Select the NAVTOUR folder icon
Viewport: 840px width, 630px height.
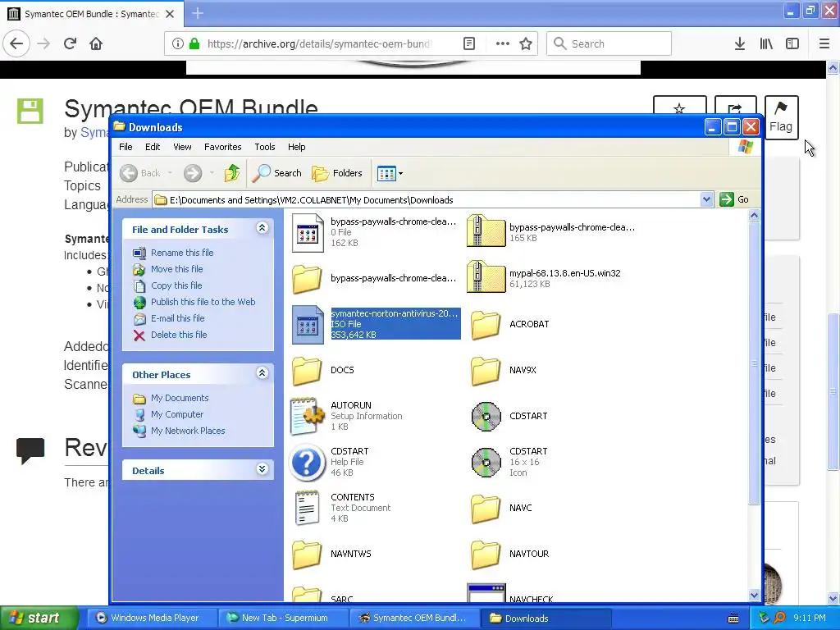point(486,554)
